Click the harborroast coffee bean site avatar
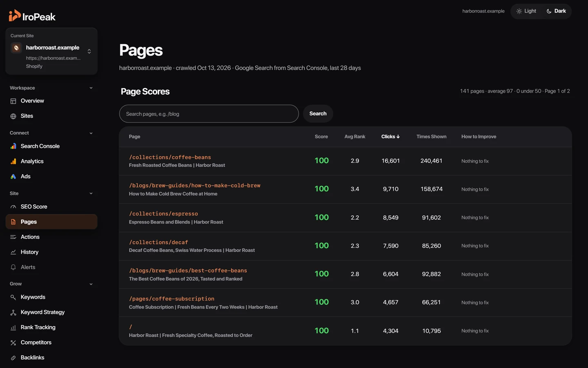 (16, 48)
